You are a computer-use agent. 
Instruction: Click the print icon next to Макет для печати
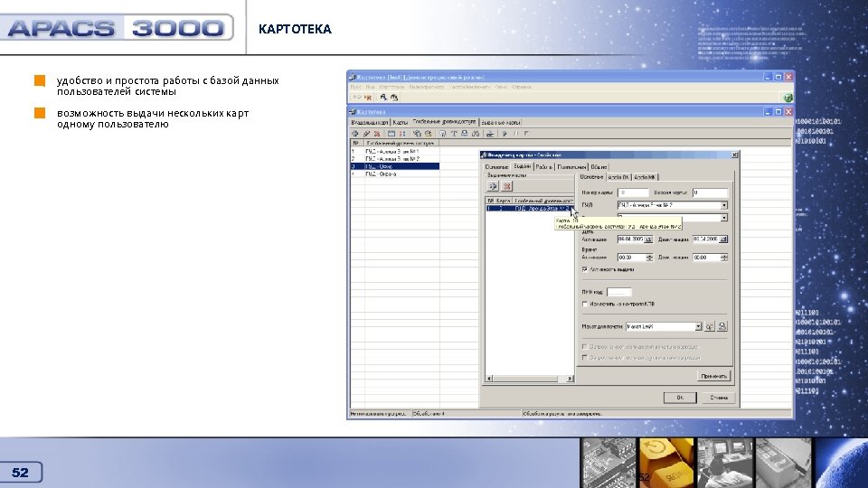pos(722,326)
